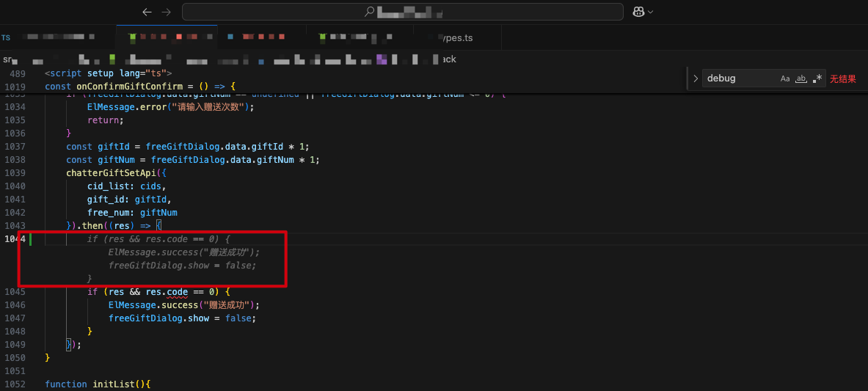Toggle Match Whole Word (ab) option
The height and width of the screenshot is (391, 868).
pyautogui.click(x=801, y=78)
